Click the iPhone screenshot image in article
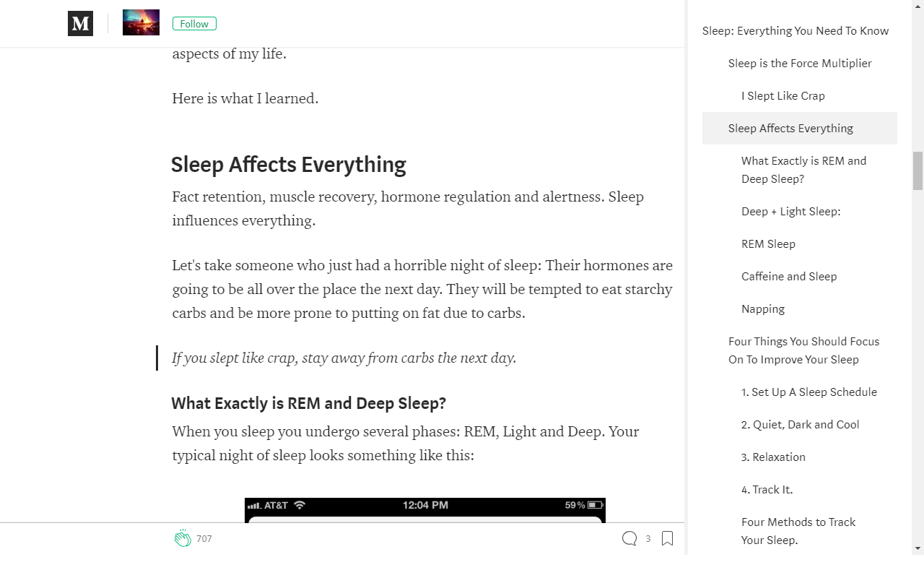Image resolution: width=924 pixels, height=578 pixels. (x=424, y=510)
